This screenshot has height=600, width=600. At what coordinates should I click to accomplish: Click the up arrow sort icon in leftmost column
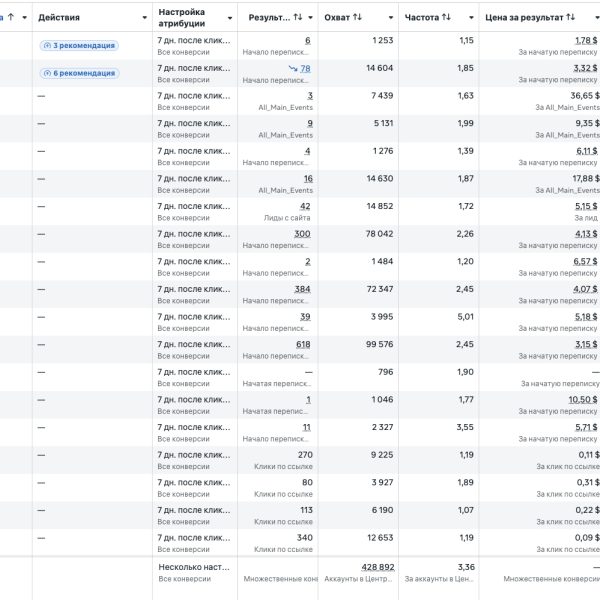[x=10, y=17]
